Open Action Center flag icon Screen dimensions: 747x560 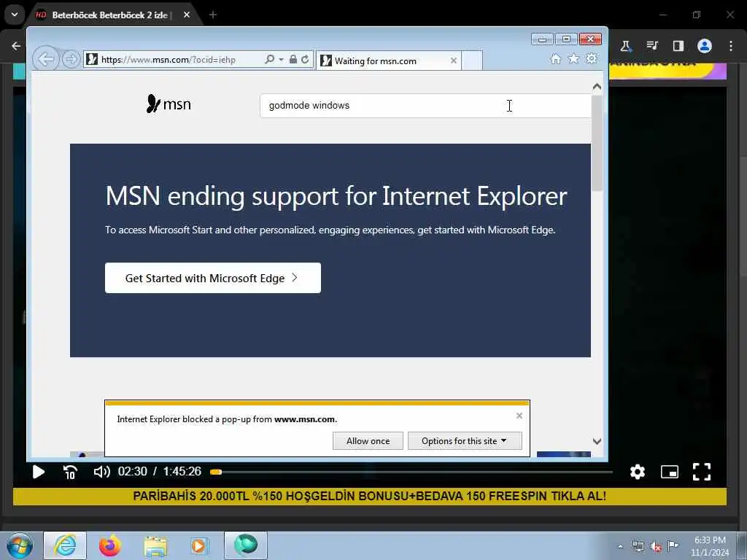673,546
